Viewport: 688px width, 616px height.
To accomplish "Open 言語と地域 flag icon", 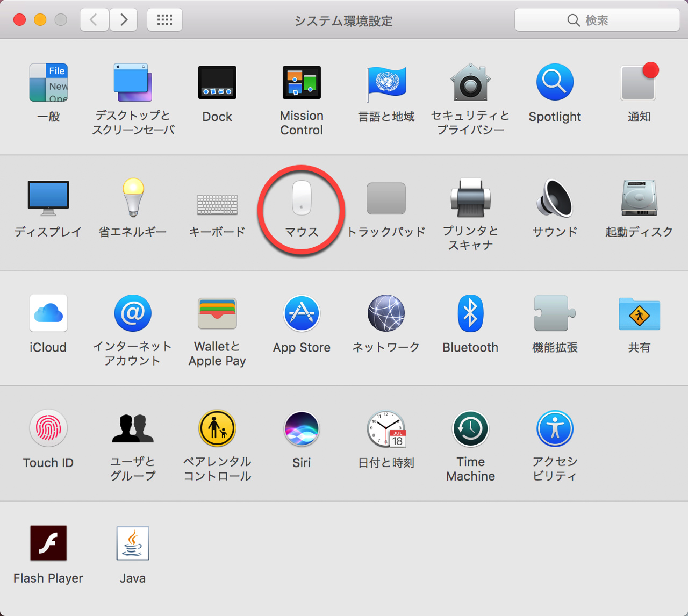I will coord(386,83).
